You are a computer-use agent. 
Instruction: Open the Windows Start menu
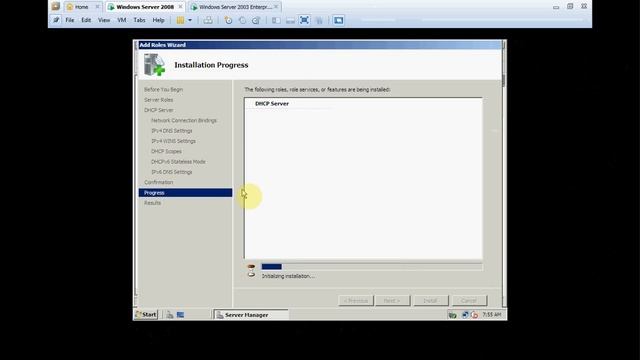click(x=146, y=315)
